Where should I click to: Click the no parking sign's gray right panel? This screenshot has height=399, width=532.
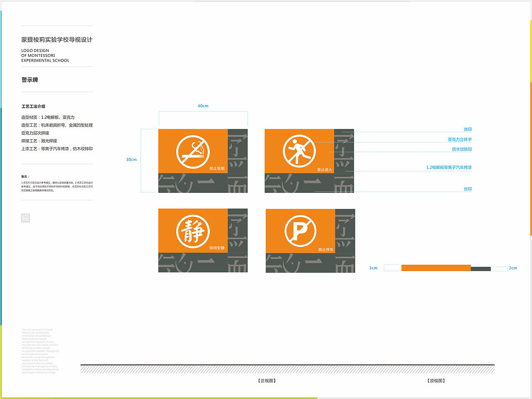pos(345,231)
